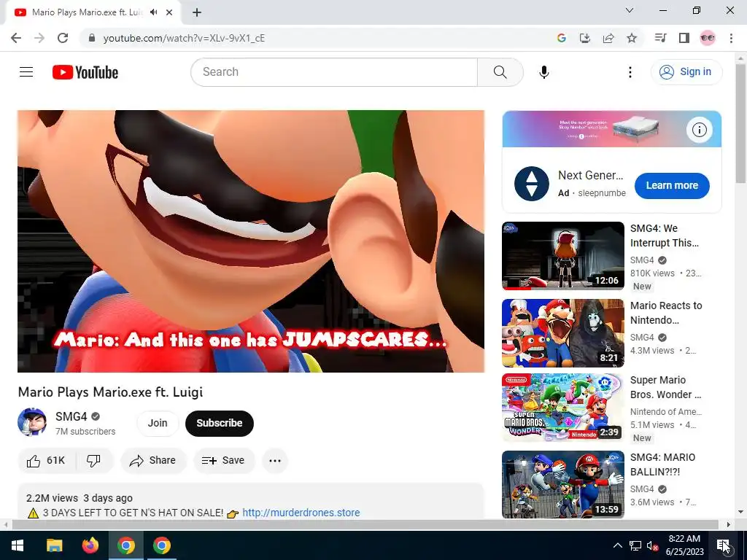Go to YouTube home via logo
Screen dimensions: 747x560
(x=85, y=72)
